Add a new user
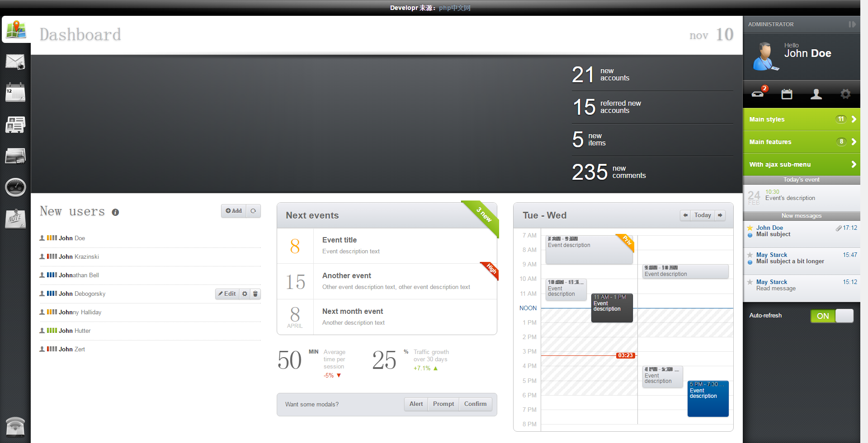 coord(234,211)
